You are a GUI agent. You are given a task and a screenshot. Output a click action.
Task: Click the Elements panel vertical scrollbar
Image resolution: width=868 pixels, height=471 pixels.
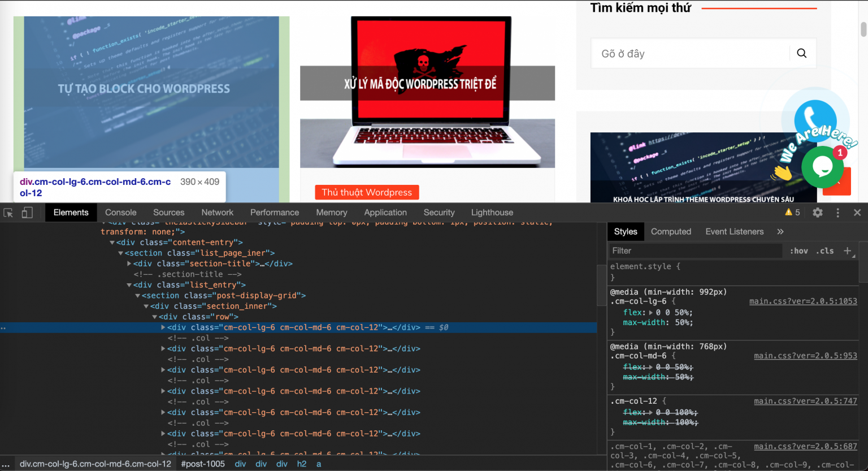click(x=601, y=286)
